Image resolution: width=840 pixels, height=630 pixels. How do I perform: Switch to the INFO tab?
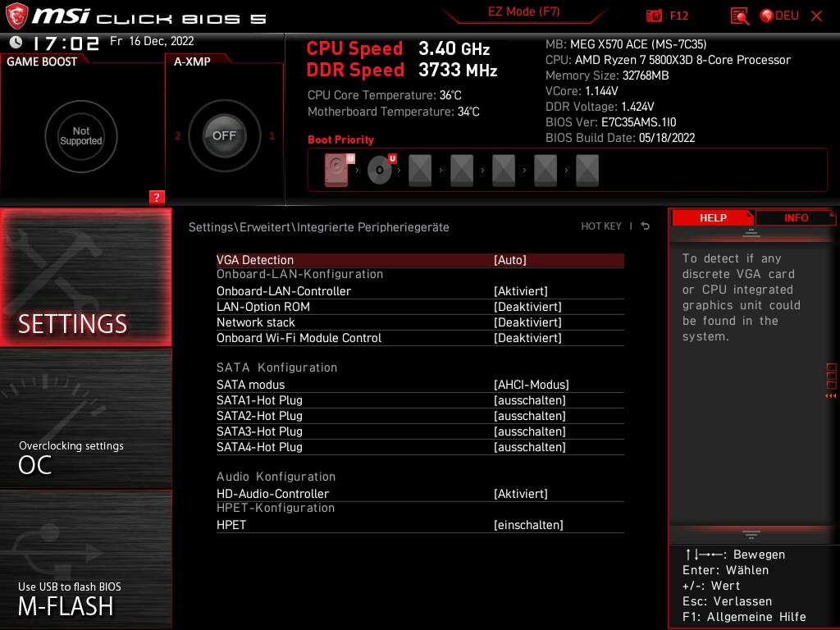[796, 217]
